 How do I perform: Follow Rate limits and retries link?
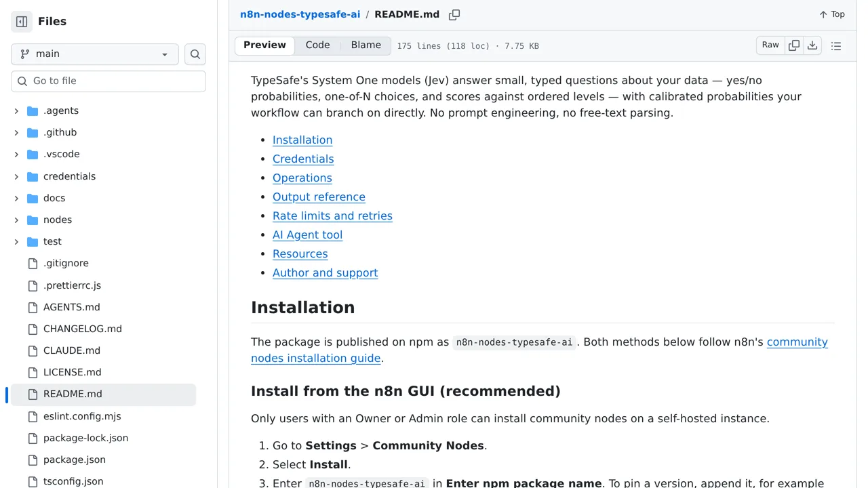(x=332, y=216)
